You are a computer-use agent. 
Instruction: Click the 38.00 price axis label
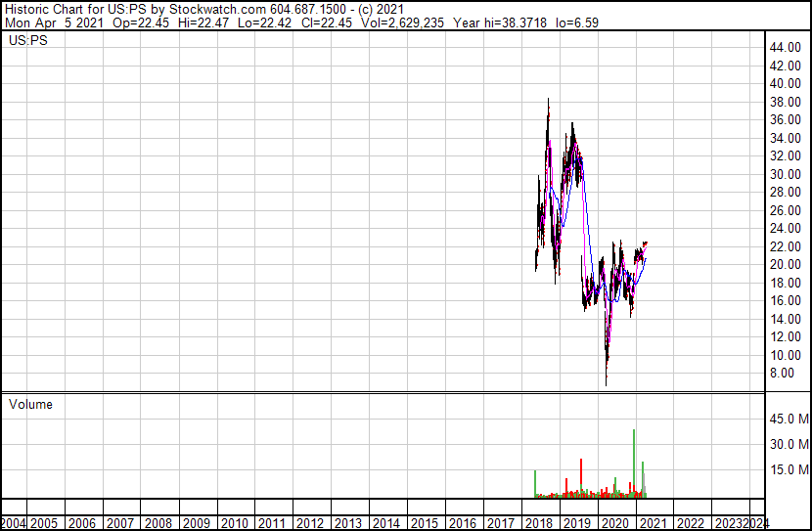786,102
